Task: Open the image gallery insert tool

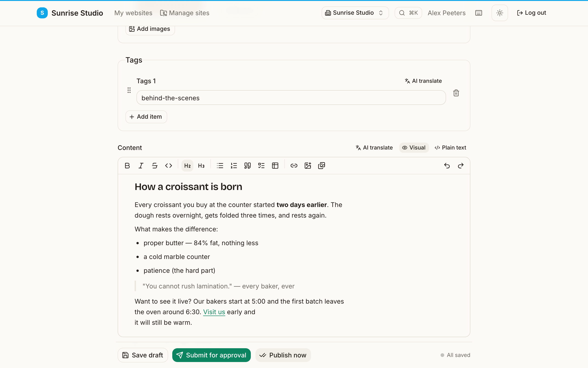Action: [x=322, y=166]
